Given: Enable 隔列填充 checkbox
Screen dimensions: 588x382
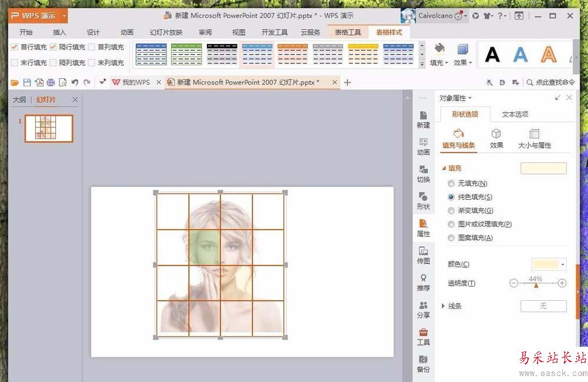Looking at the screenshot, I should pyautogui.click(x=53, y=63).
